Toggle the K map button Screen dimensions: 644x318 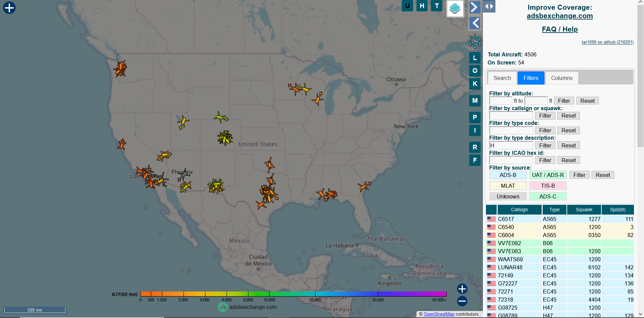(x=475, y=84)
